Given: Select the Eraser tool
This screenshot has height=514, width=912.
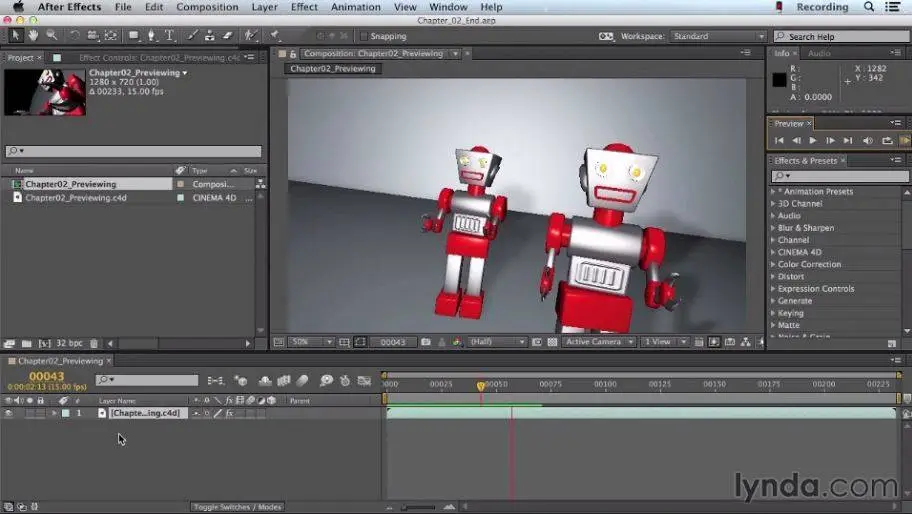Looking at the screenshot, I should point(227,35).
